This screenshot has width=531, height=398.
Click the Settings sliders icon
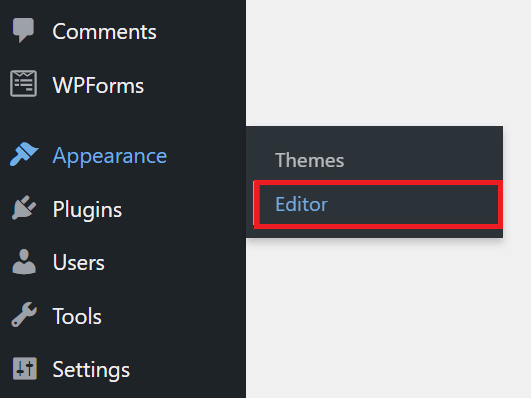(x=25, y=368)
